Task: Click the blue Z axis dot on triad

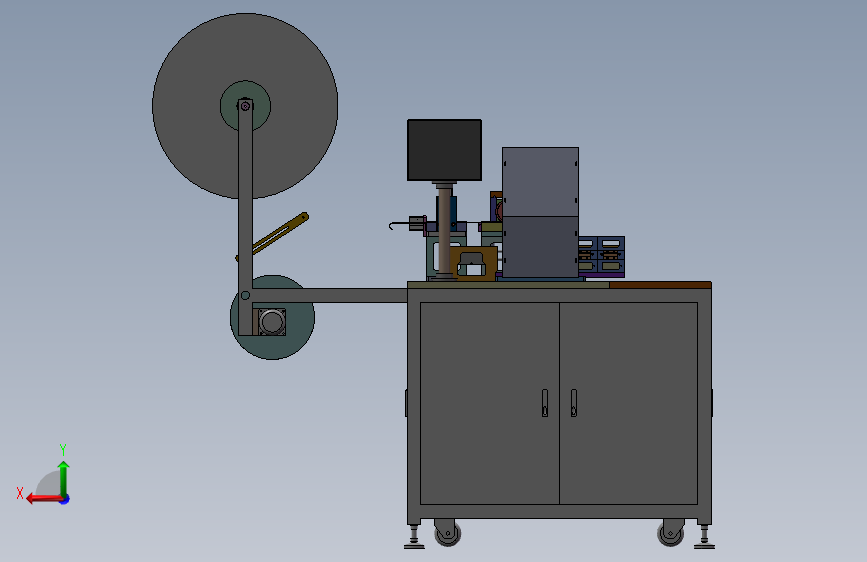Action: [65, 499]
